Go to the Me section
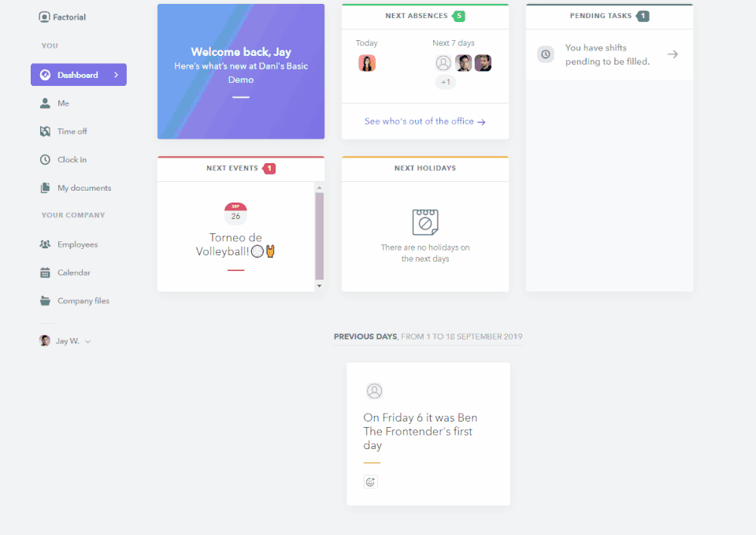 pyautogui.click(x=63, y=103)
